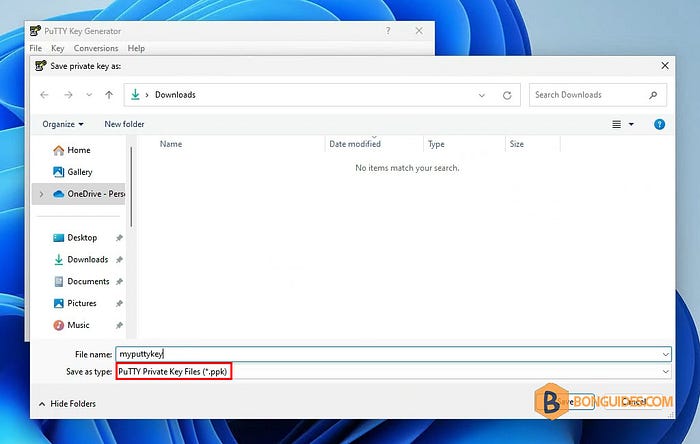Sort by Size column
This screenshot has width=700, height=444.
point(517,144)
